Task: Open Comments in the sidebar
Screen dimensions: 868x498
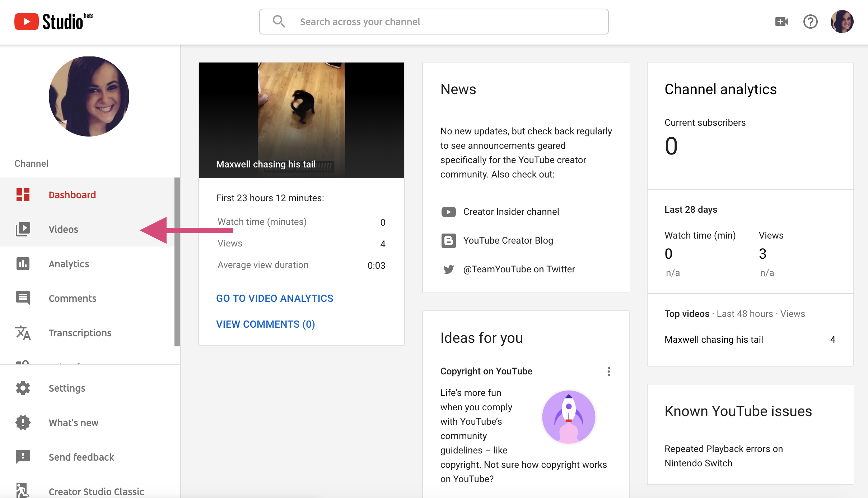Action: 87,298
